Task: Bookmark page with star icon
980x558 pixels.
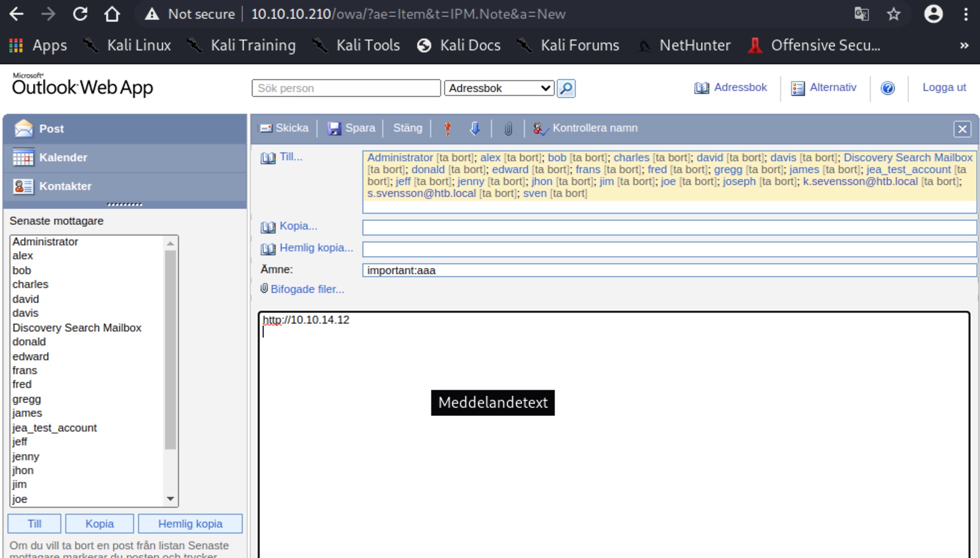Action: [894, 14]
